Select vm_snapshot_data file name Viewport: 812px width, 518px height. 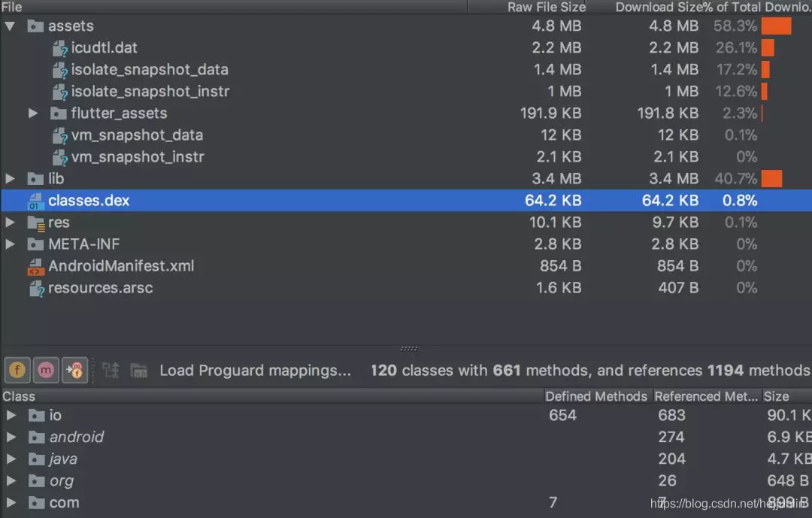[137, 135]
